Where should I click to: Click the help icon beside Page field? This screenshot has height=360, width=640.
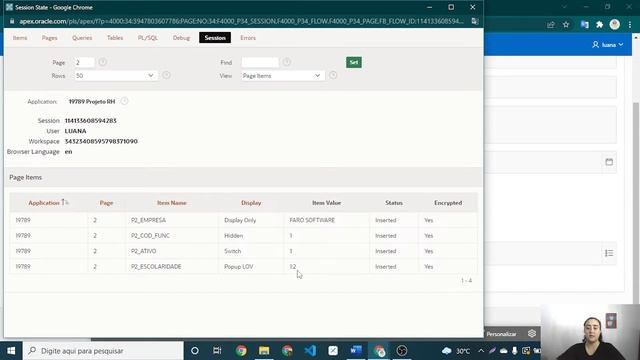102,62
